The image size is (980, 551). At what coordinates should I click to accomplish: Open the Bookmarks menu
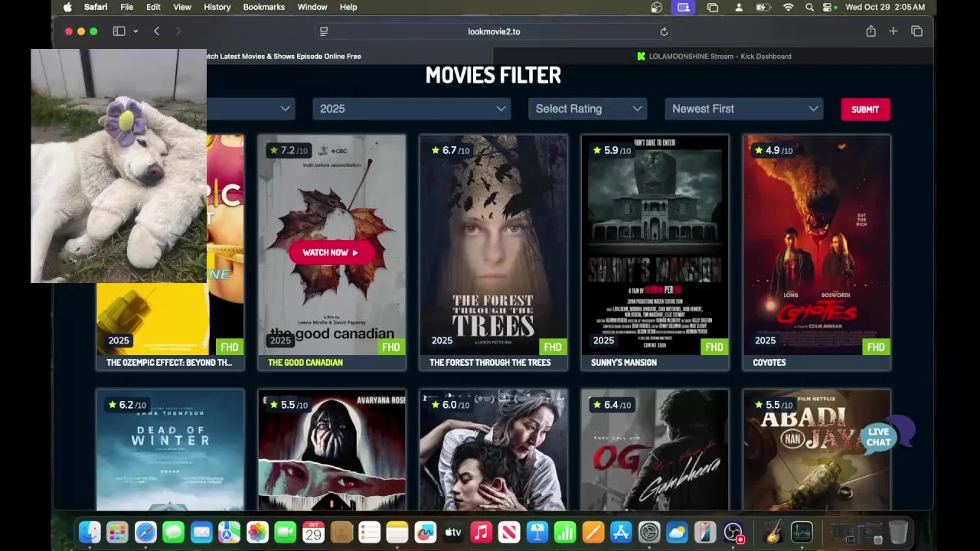[263, 7]
